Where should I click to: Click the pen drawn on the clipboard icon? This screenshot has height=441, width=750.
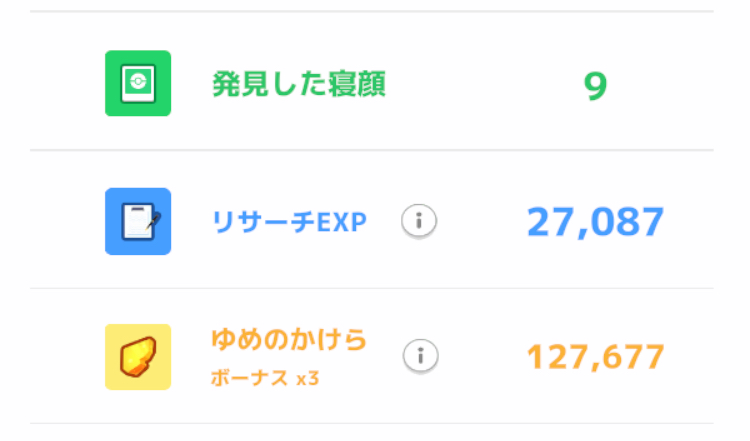pos(153,221)
